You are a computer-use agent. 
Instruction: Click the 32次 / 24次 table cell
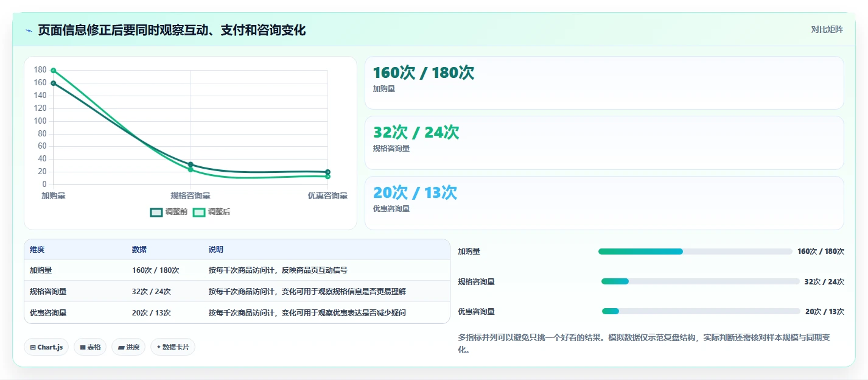click(152, 292)
